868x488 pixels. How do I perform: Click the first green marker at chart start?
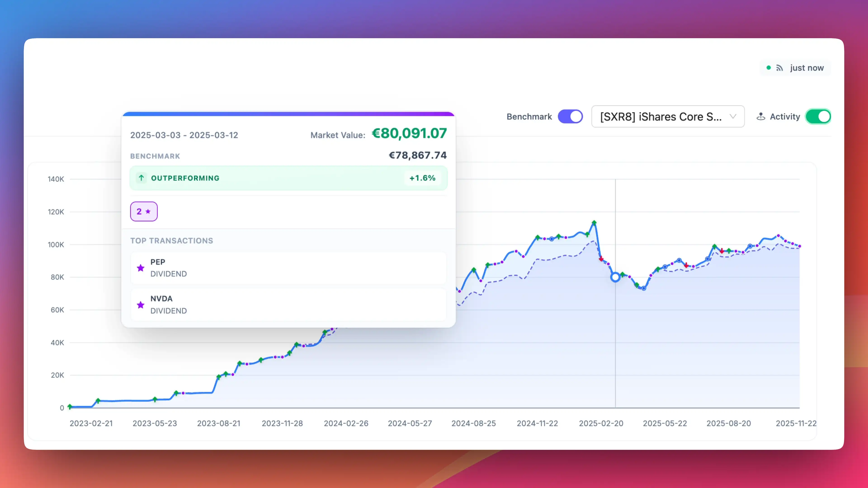[70, 406]
